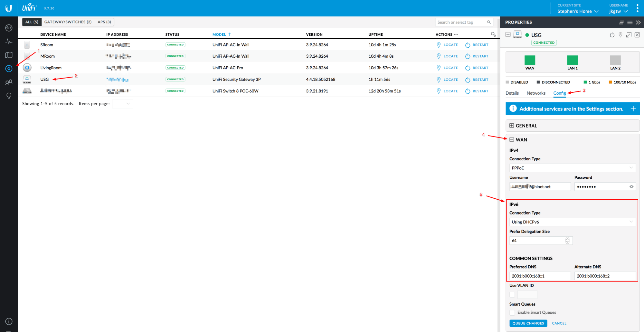Open table column settings gear icon

(x=493, y=34)
